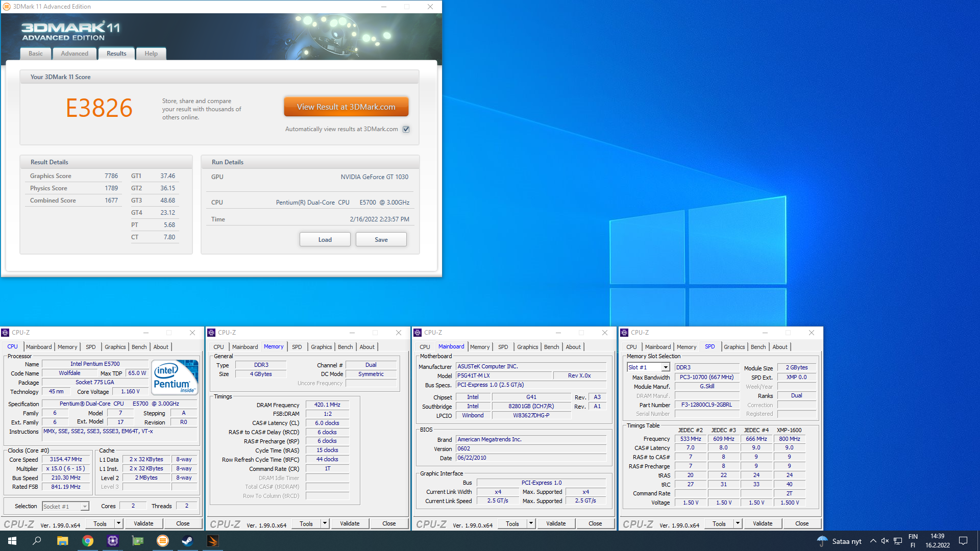This screenshot has height=551, width=980.
Task: Click Close button in Memory window
Action: 389,523
